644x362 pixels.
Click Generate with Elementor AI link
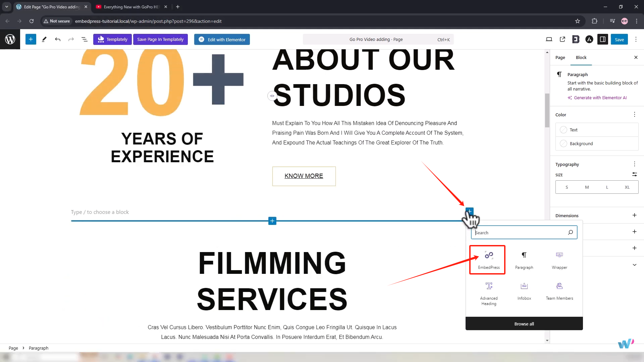pyautogui.click(x=600, y=98)
